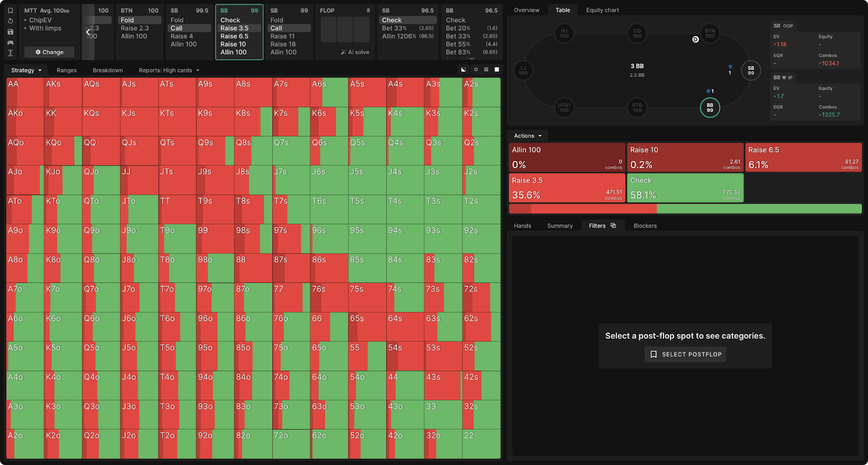Switch matrix to 3x3 grid view

[486, 70]
